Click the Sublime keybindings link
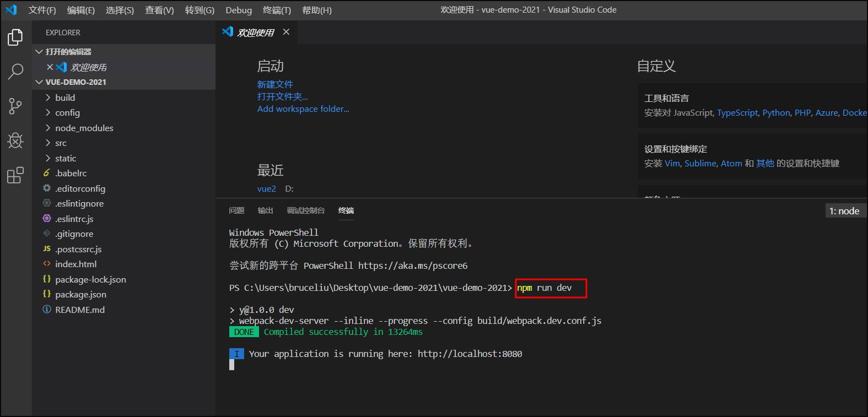 click(x=700, y=163)
